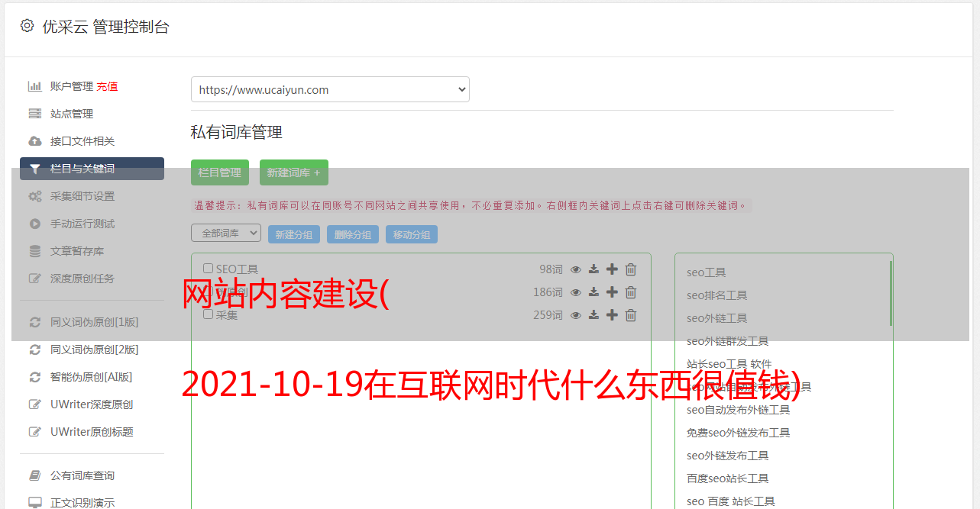Click the red 充值 recharge link
The image size is (980, 509).
coord(107,86)
